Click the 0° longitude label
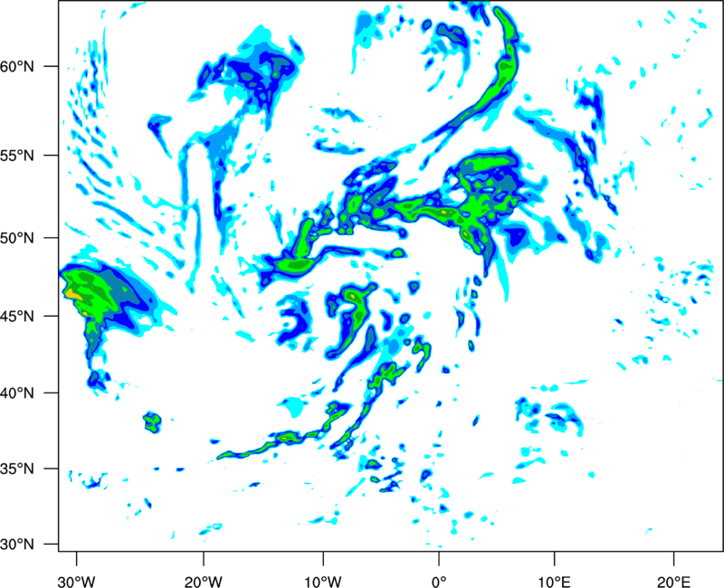 tap(439, 582)
